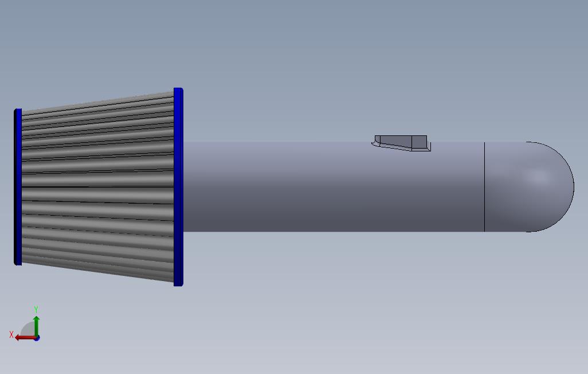Click the red X axis arrow on triad

25,338
